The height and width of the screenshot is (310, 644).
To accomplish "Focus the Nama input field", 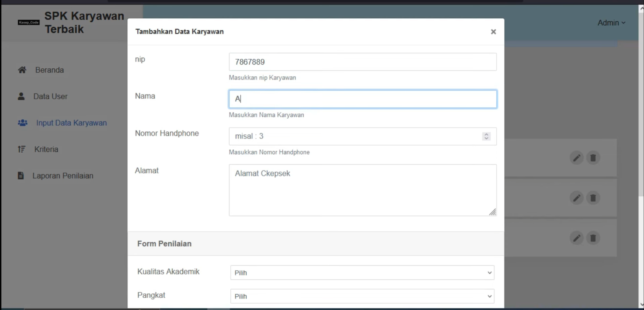I will click(x=363, y=99).
